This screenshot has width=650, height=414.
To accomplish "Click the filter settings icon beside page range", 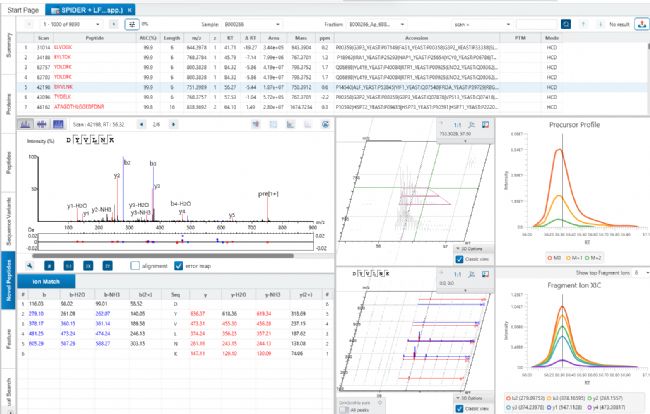I will pyautogui.click(x=132, y=24).
